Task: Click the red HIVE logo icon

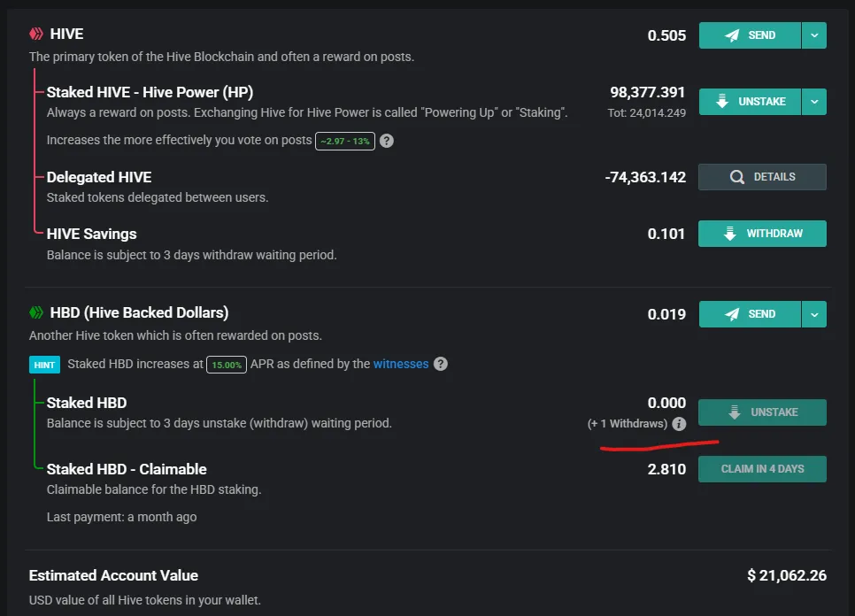Action: click(x=36, y=34)
